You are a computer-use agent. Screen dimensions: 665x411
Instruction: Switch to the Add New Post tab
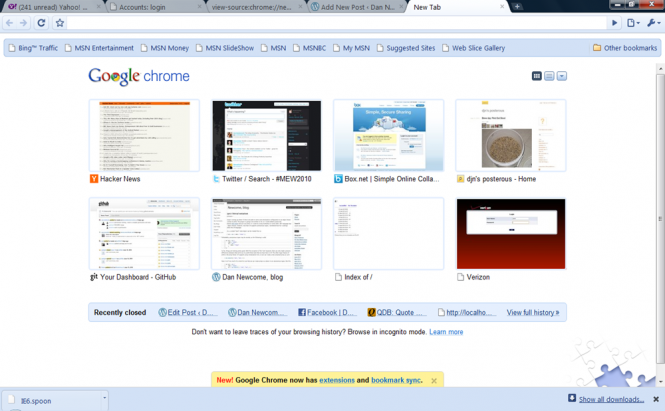(x=355, y=7)
